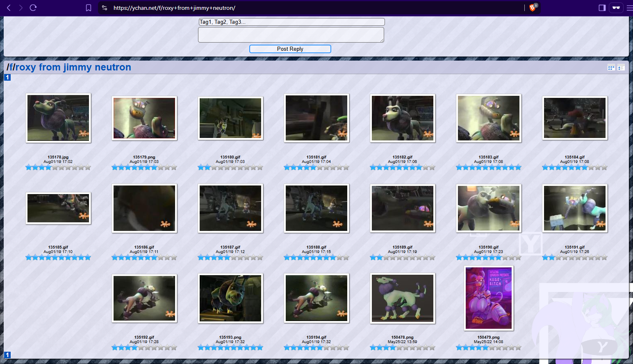This screenshot has width=633, height=364.
Task: Open thumbnail for 135178.jpg
Action: [58, 118]
